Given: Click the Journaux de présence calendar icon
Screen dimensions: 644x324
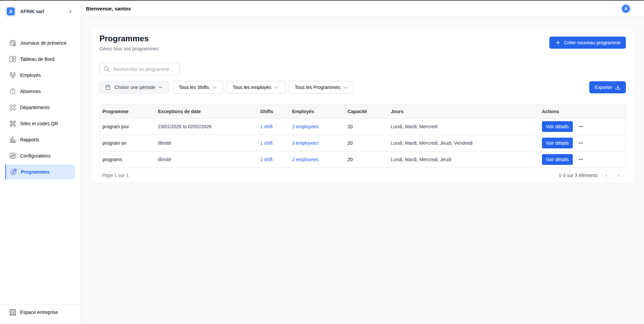Looking at the screenshot, I should click(x=13, y=43).
